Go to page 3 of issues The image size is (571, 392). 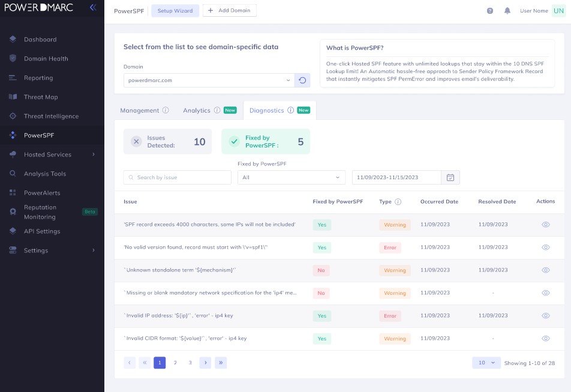[190, 363]
